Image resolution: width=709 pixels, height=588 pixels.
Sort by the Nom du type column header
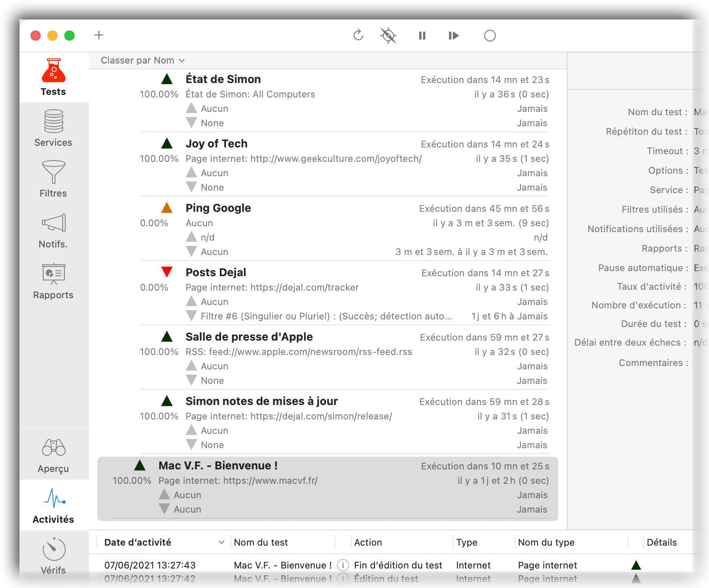pyautogui.click(x=571, y=542)
